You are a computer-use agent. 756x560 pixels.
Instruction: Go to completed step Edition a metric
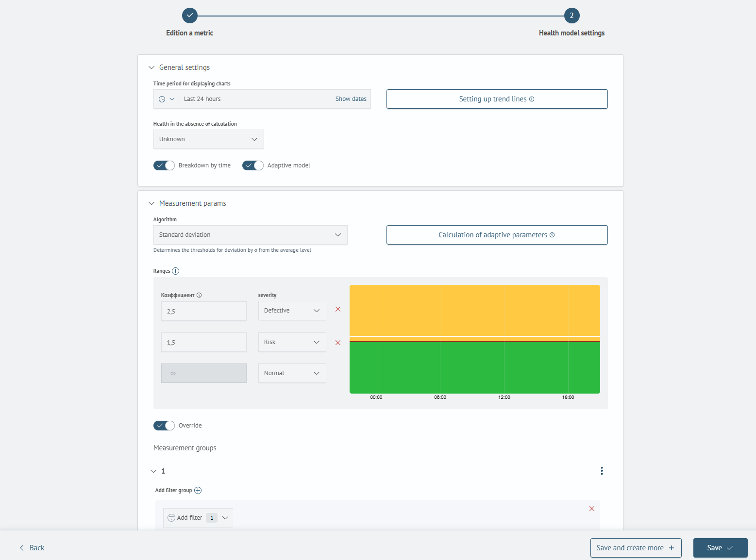190,16
